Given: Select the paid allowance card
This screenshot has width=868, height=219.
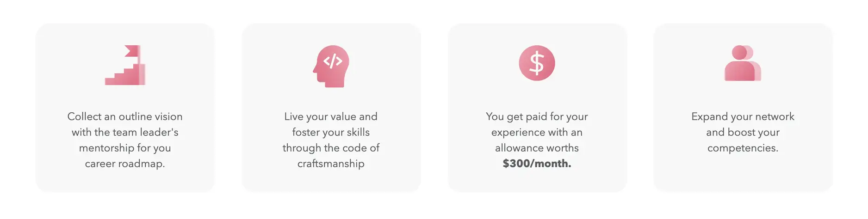Looking at the screenshot, I should point(537,108).
